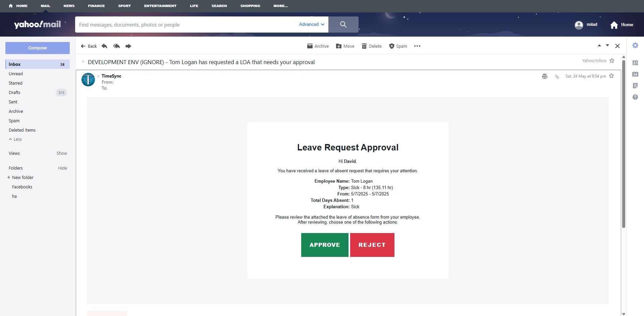Click the search magnifier button
Image resolution: width=644 pixels, height=316 pixels.
tap(343, 25)
